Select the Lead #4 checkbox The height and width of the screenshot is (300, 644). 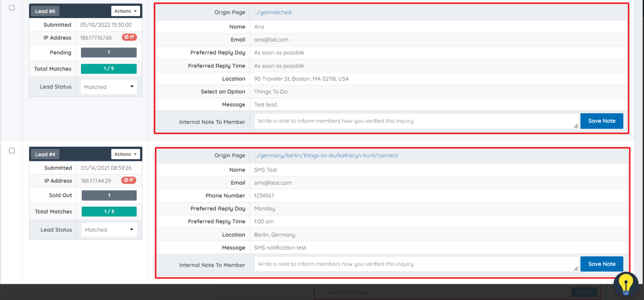click(12, 150)
